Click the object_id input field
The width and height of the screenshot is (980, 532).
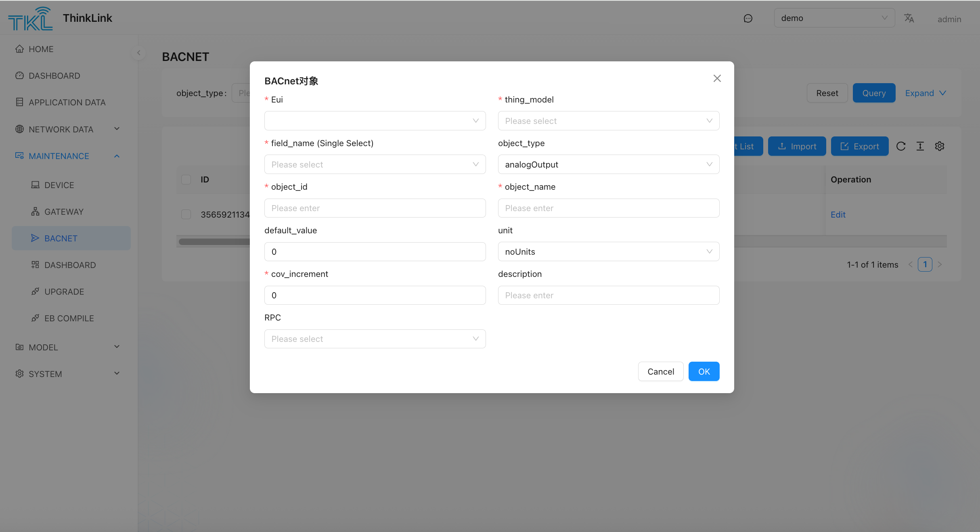pyautogui.click(x=375, y=208)
